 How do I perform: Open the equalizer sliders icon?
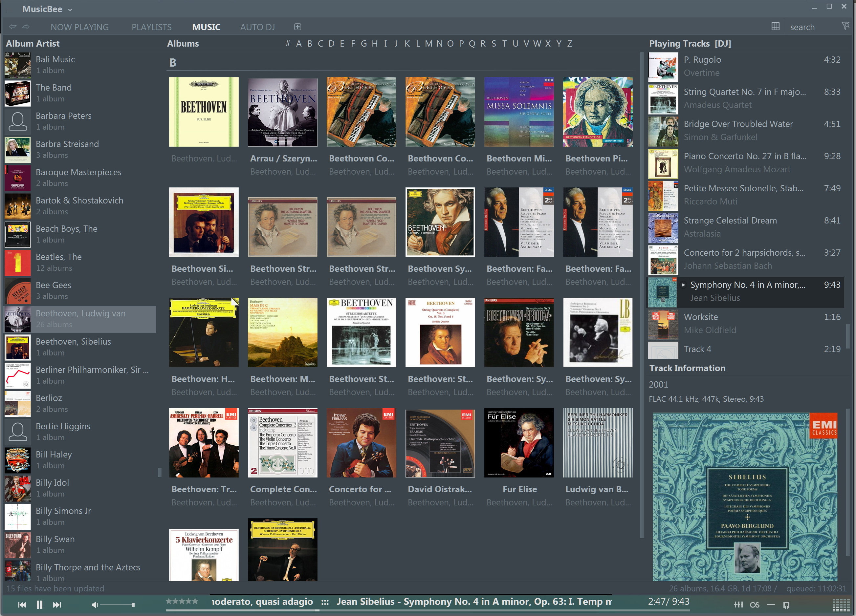[738, 605]
